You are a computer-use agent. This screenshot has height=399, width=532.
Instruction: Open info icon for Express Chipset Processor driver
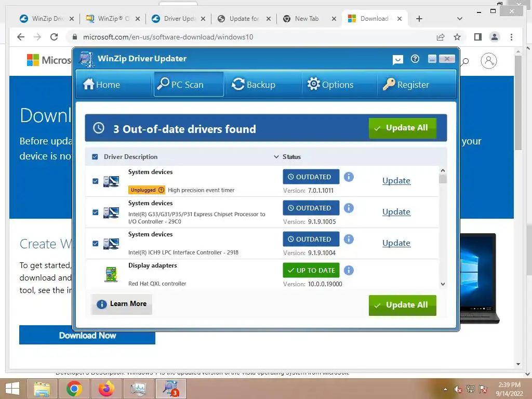(x=349, y=208)
